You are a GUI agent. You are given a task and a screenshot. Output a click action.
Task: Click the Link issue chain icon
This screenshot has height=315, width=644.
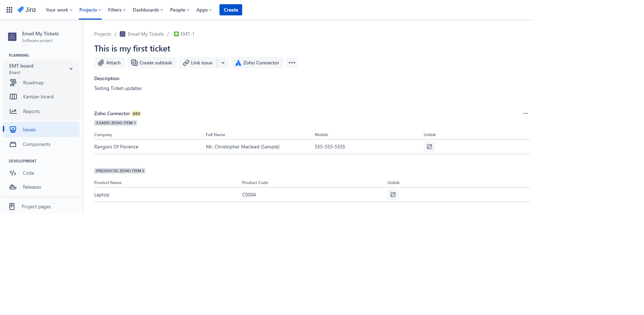click(186, 63)
